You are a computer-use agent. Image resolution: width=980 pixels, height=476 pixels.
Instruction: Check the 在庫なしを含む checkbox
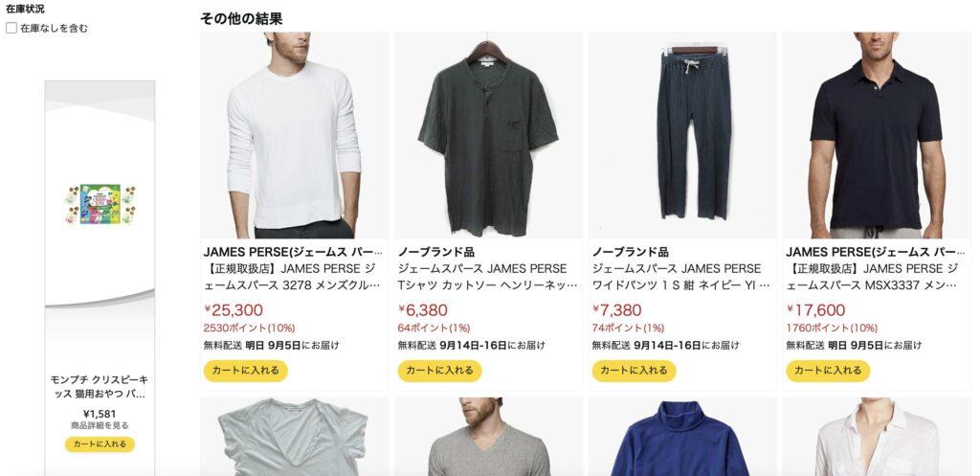(x=11, y=28)
